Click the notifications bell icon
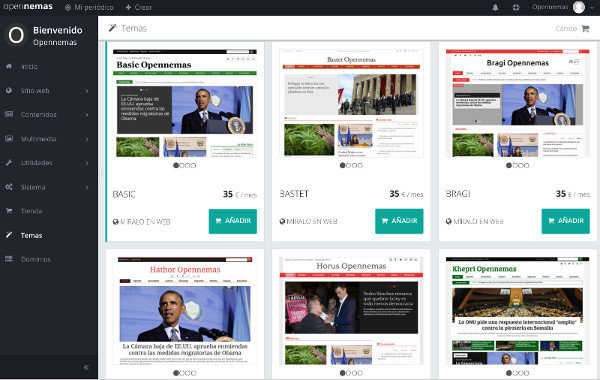Viewport: 600px width, 380px height. [x=495, y=7]
